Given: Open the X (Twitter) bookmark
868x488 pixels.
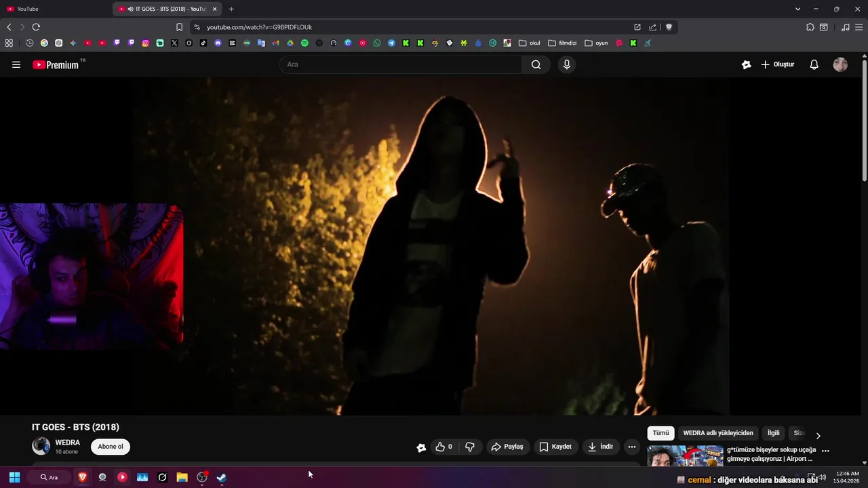Looking at the screenshot, I should (174, 43).
